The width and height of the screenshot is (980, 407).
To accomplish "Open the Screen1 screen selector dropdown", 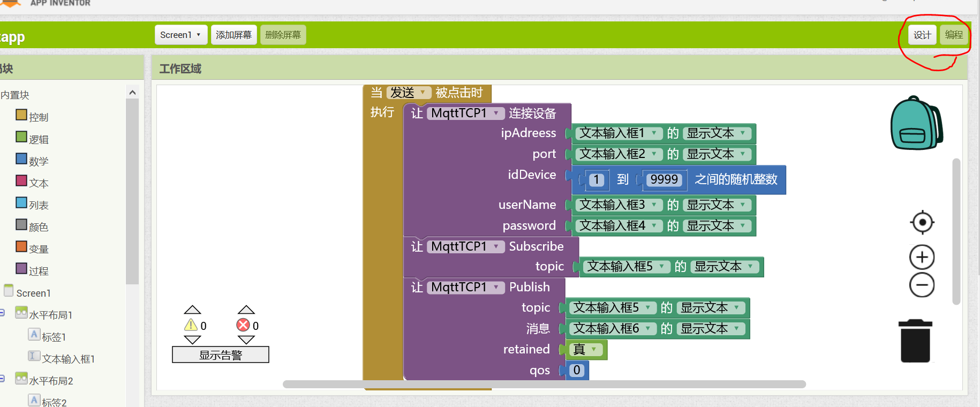I will tap(180, 35).
